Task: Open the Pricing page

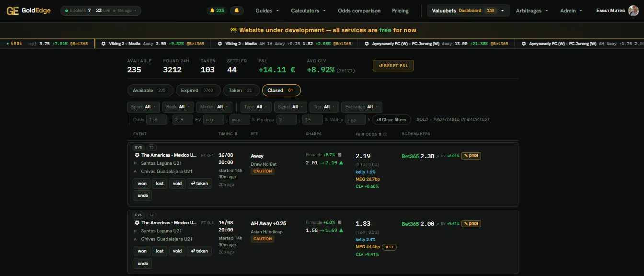Action: [400, 11]
